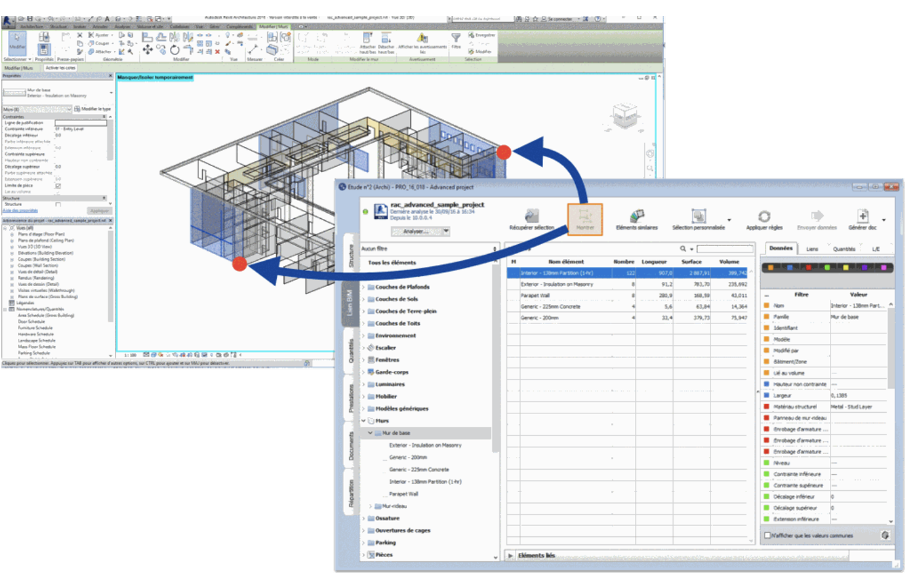Click the Montrer button icon
The width and height of the screenshot is (908, 588).
coord(584,215)
